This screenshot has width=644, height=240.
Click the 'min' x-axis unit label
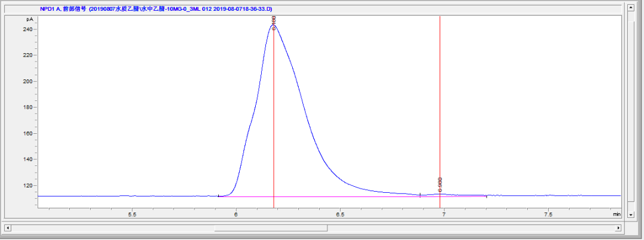(617, 214)
